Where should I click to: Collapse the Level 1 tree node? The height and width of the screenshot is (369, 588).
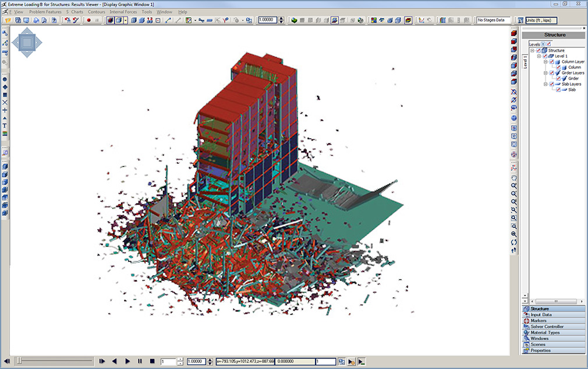(539, 56)
